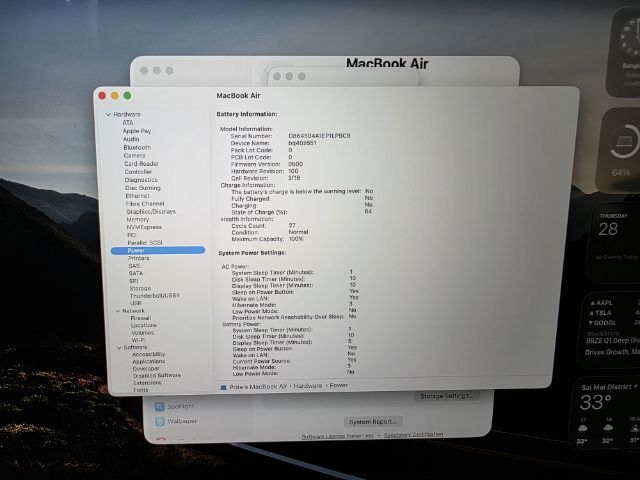Select Parallel SCSI in the sidebar
The height and width of the screenshot is (480, 640).
click(x=145, y=243)
